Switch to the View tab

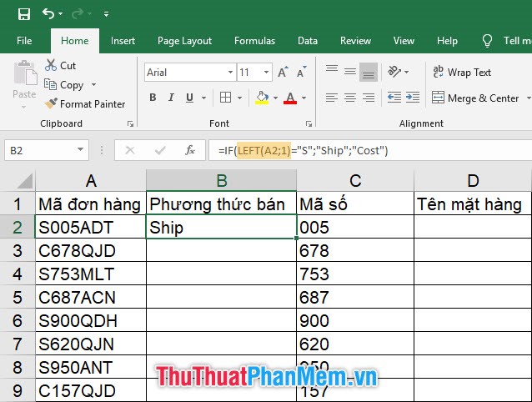404,41
